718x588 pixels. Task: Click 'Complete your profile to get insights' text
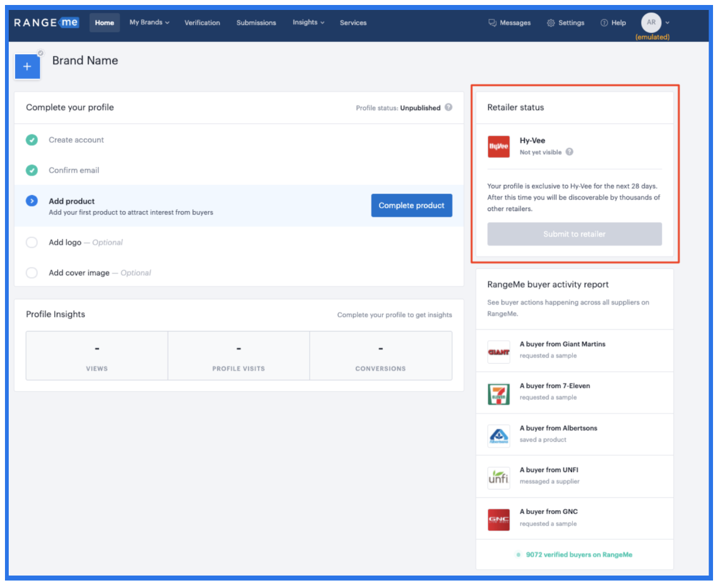395,315
